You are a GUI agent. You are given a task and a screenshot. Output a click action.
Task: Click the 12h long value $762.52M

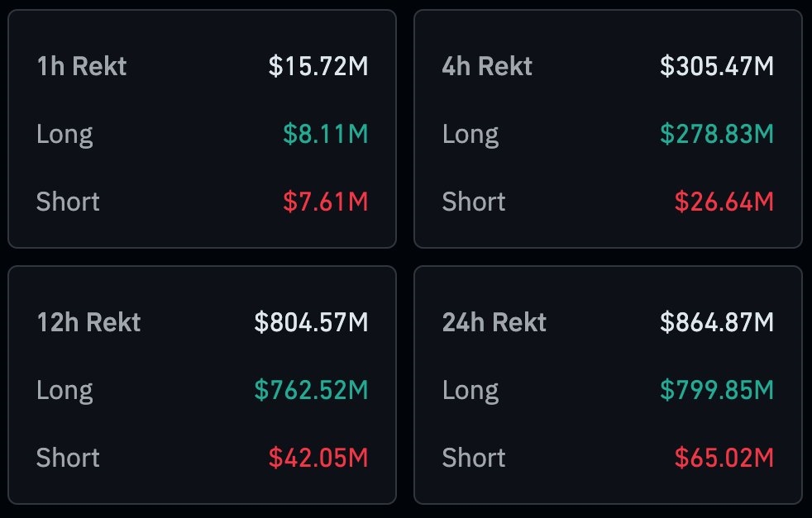[311, 390]
